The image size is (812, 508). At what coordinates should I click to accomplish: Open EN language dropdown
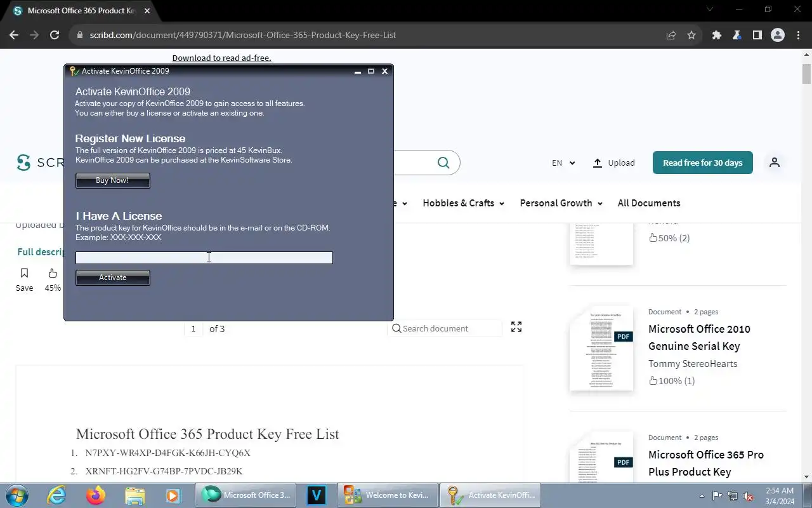click(x=563, y=163)
